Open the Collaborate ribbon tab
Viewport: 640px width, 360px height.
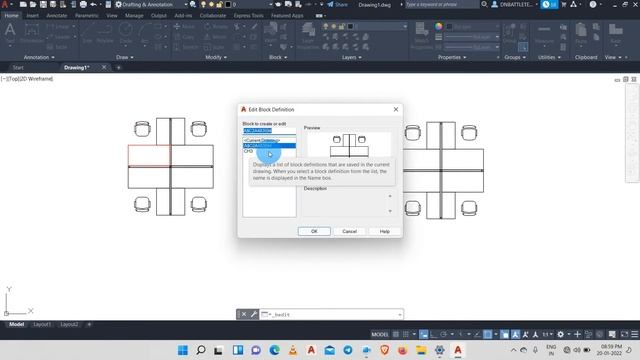click(x=212, y=16)
